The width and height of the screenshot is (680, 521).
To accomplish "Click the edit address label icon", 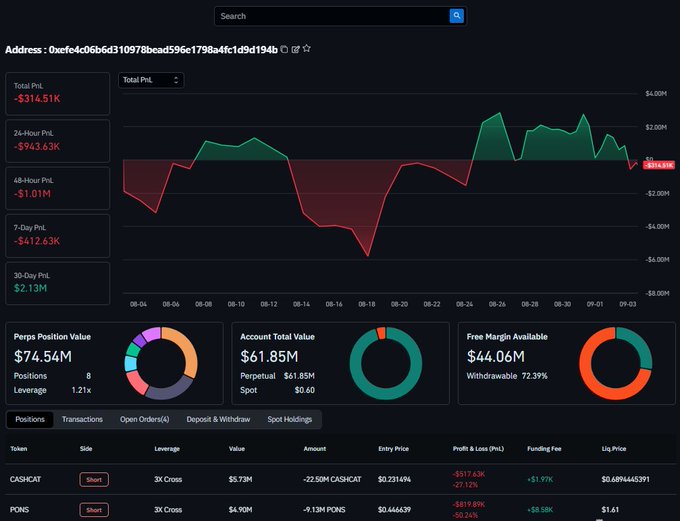I will [296, 49].
